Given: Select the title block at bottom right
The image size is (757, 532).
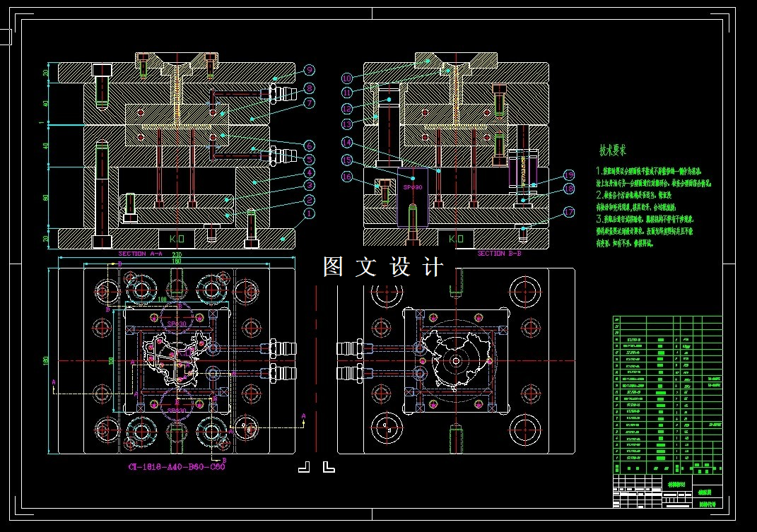Looking at the screenshot, I should click(668, 491).
